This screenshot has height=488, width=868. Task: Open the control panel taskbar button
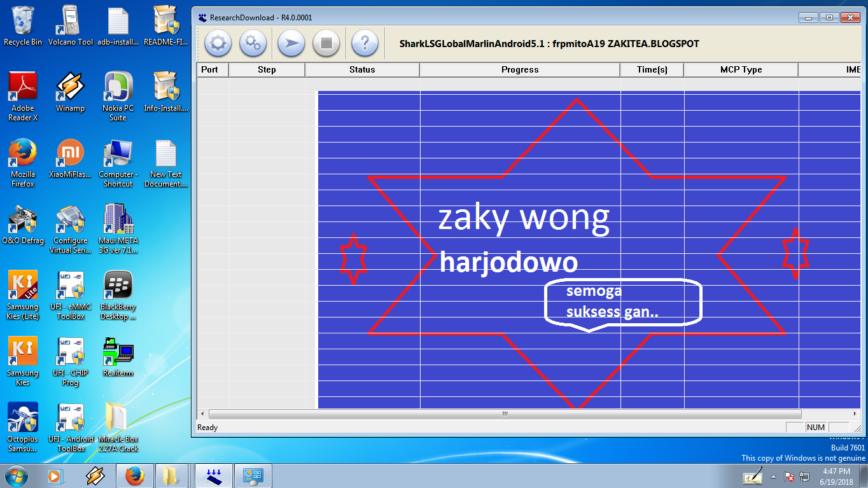click(253, 475)
